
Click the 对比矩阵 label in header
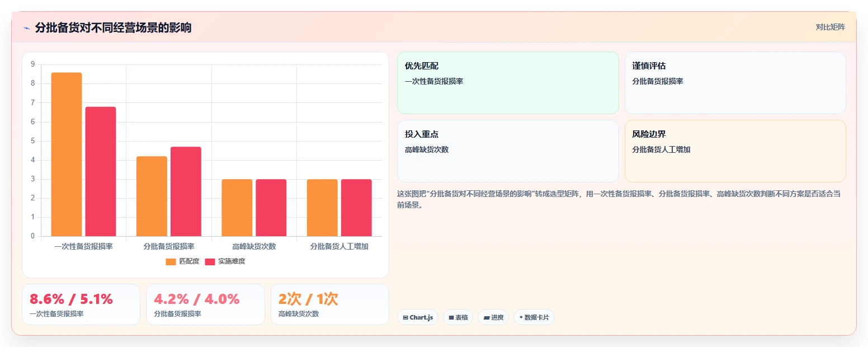pyautogui.click(x=830, y=27)
